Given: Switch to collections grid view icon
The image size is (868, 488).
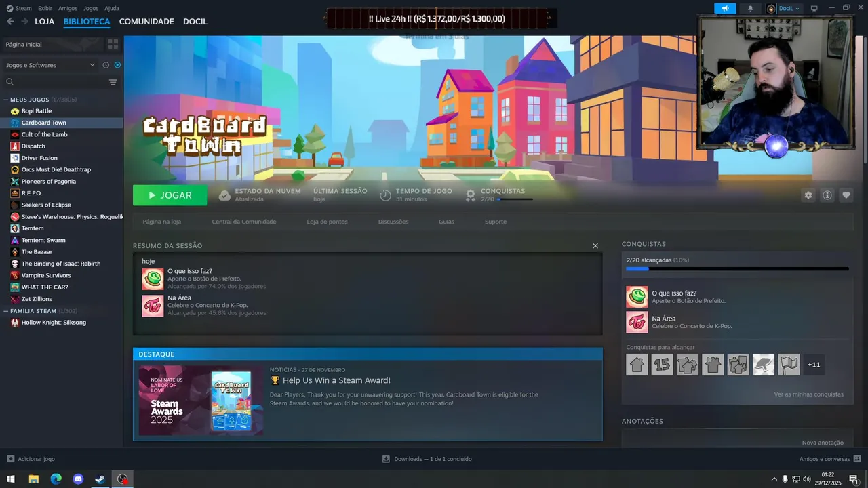Looking at the screenshot, I should coord(113,44).
